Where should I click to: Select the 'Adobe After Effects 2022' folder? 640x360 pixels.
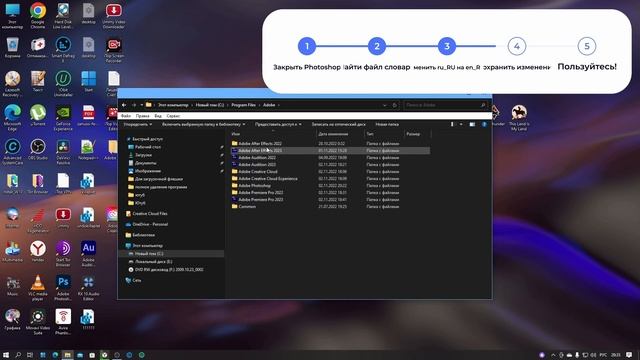(260, 143)
